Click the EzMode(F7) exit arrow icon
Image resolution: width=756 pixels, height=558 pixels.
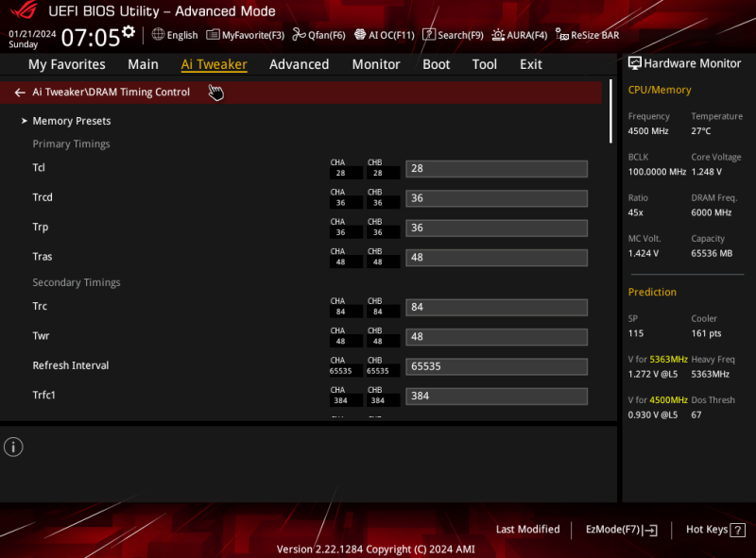point(649,530)
